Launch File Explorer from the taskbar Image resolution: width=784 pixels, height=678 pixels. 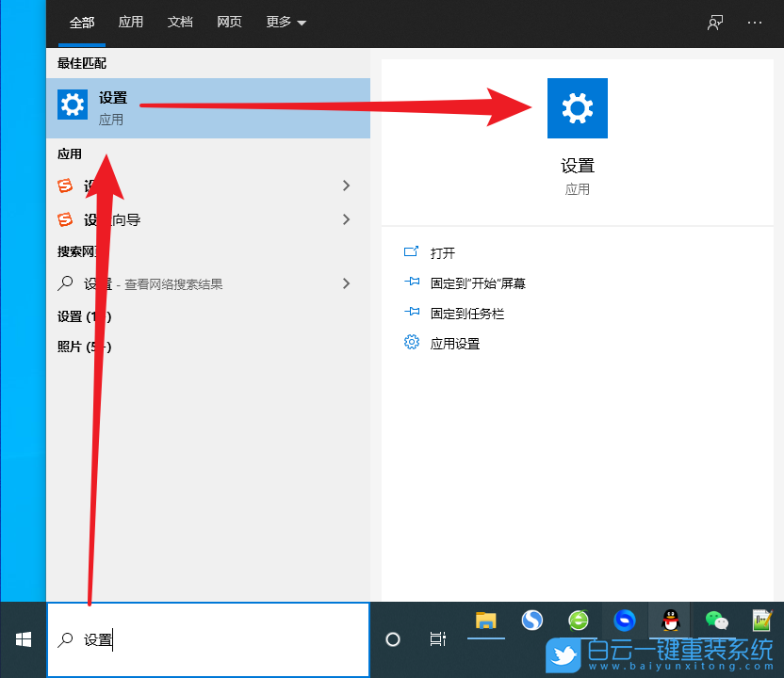click(485, 621)
